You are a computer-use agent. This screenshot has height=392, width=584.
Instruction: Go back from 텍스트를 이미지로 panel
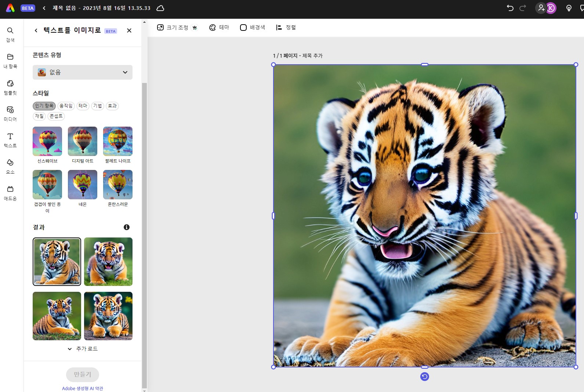pos(36,30)
